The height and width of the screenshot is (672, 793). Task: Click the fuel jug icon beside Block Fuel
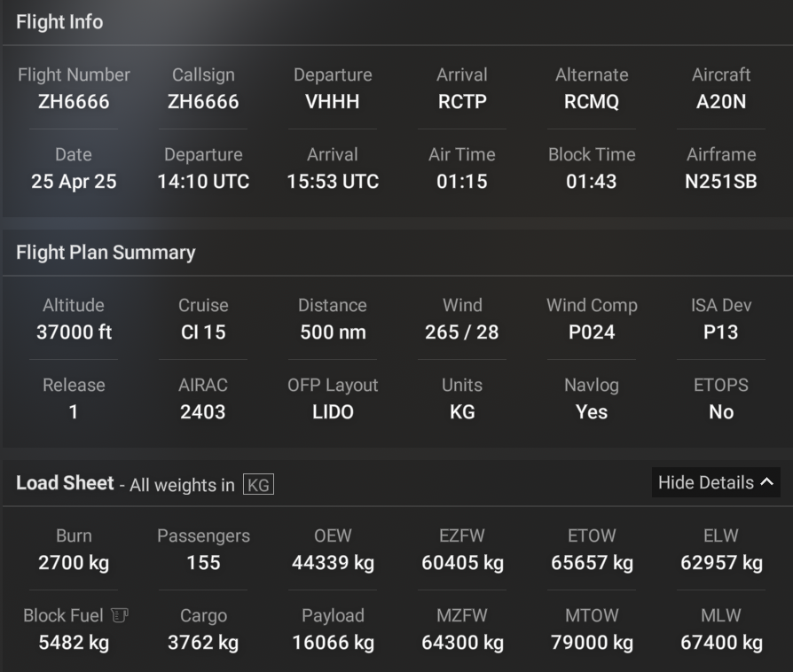[x=122, y=615]
